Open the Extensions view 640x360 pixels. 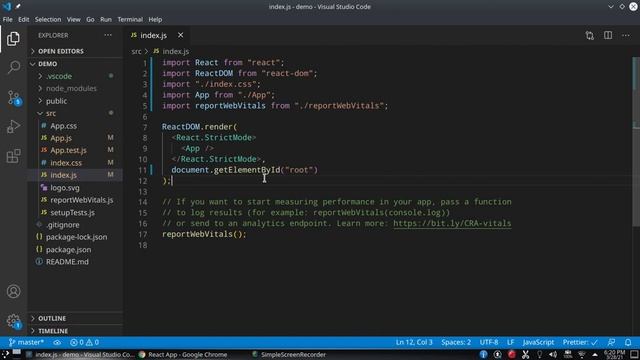(x=13, y=156)
